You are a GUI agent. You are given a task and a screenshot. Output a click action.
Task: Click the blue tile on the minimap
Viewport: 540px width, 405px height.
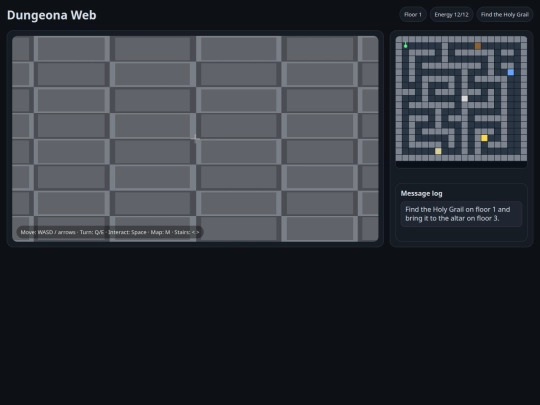coord(511,72)
